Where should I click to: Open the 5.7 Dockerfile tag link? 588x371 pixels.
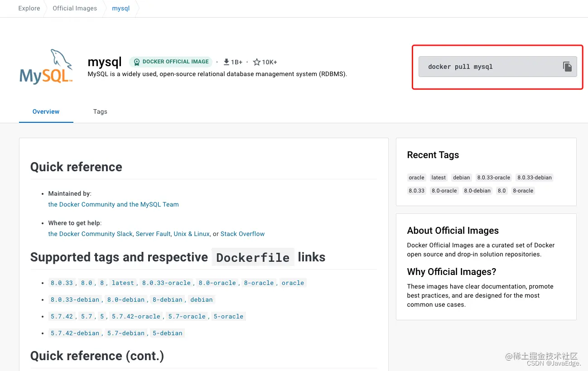(87, 316)
